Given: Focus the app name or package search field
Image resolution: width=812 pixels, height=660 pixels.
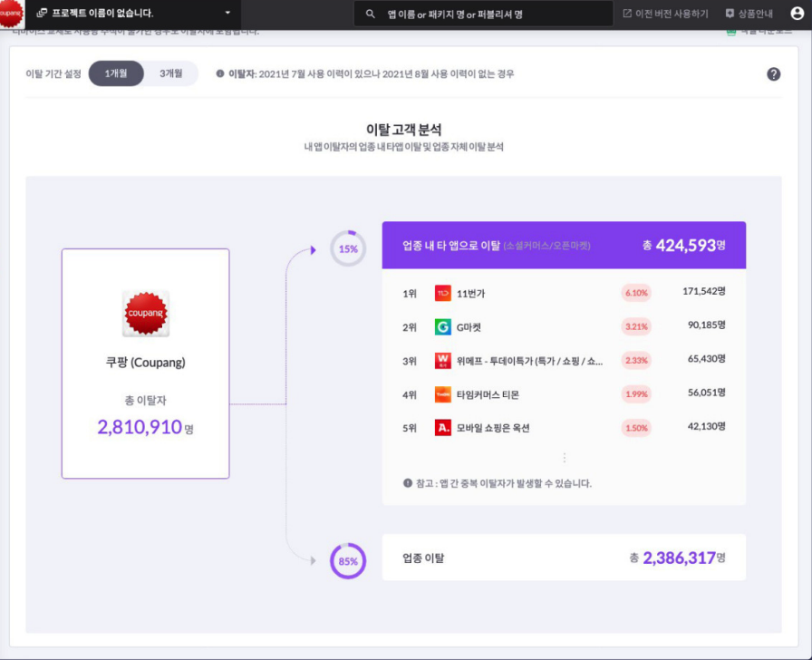Looking at the screenshot, I should click(x=483, y=14).
